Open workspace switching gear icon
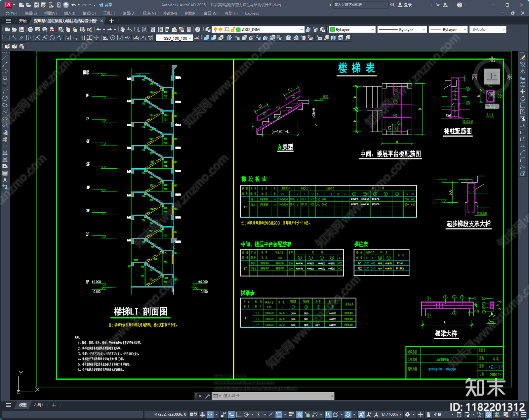 pos(408,414)
